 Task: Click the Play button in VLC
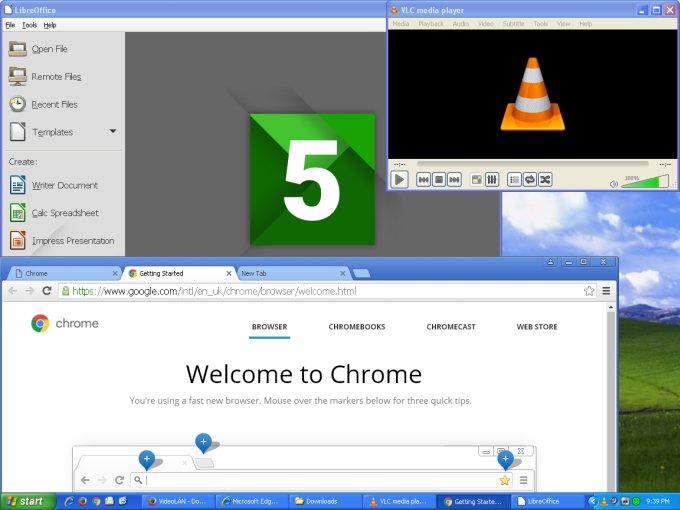click(x=399, y=180)
